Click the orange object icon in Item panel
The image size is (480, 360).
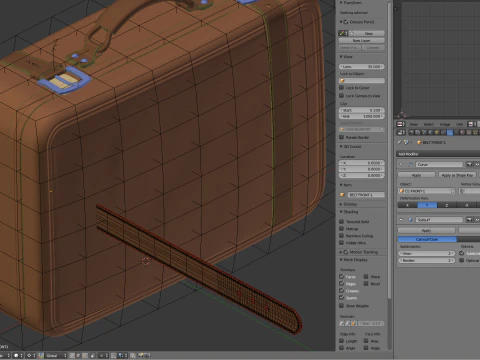342,195
